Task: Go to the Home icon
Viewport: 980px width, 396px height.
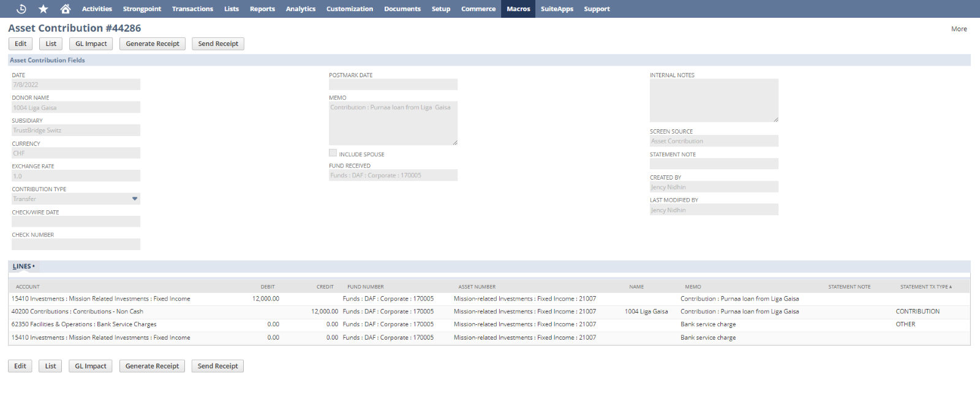Action: (x=66, y=9)
